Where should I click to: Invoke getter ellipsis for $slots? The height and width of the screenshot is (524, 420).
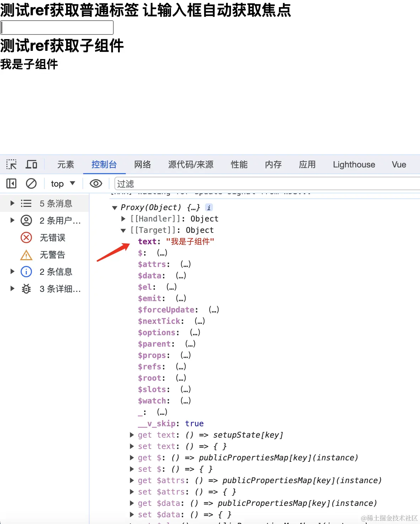point(185,389)
